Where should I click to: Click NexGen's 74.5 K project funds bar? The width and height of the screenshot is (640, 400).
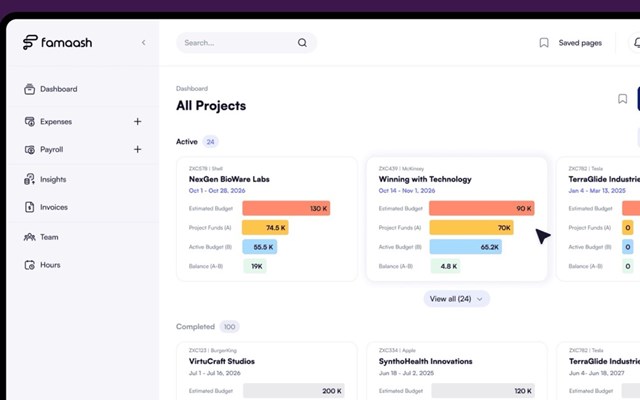point(265,227)
